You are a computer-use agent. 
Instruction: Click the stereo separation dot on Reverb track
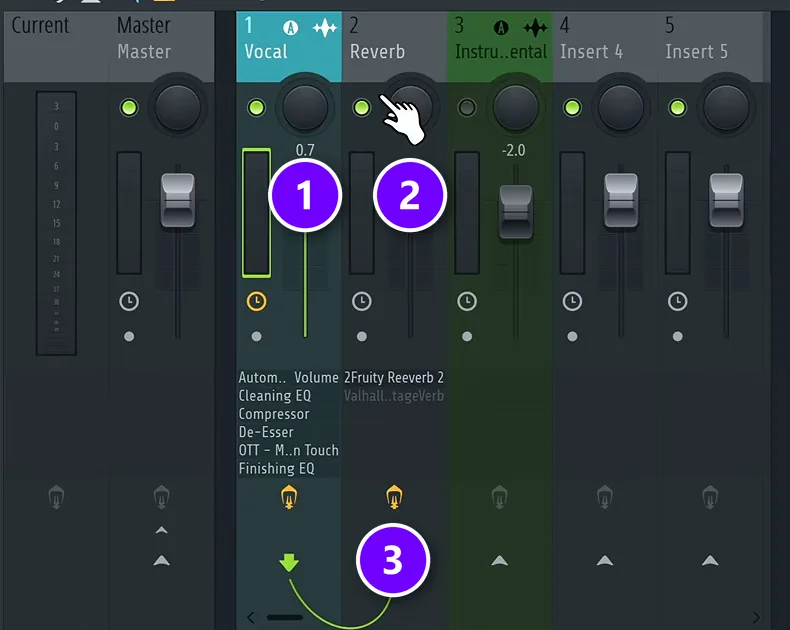(x=362, y=336)
